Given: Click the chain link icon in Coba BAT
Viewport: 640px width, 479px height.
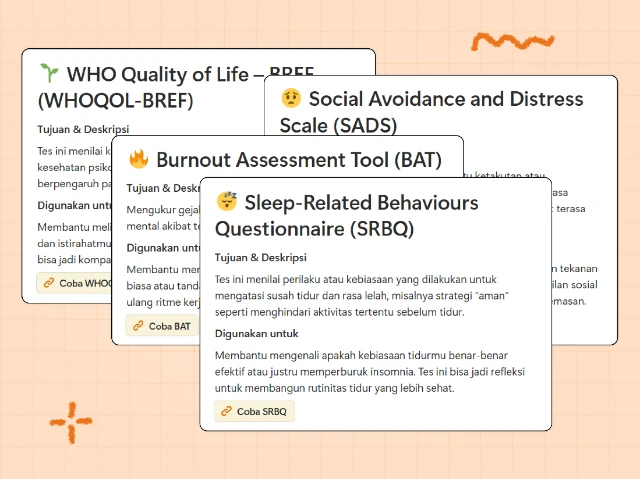Looking at the screenshot, I should click(x=138, y=326).
